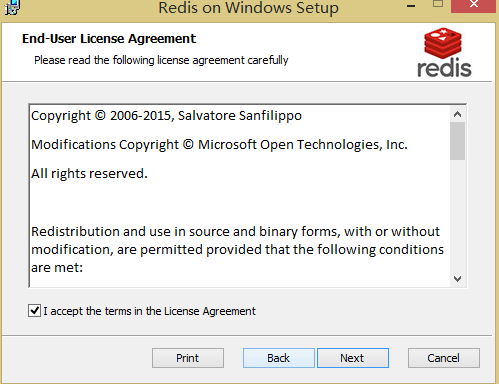
Task: Print the license agreement
Action: tap(188, 358)
